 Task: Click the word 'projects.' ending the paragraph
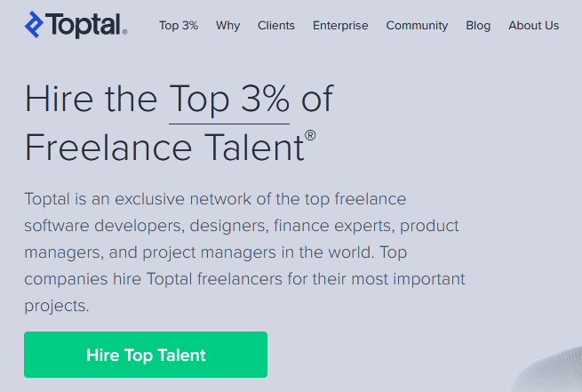57,307
